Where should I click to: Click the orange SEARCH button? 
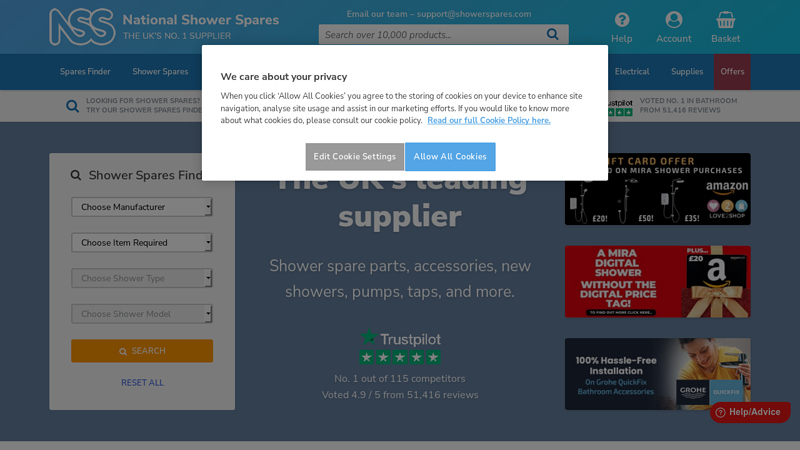(142, 351)
